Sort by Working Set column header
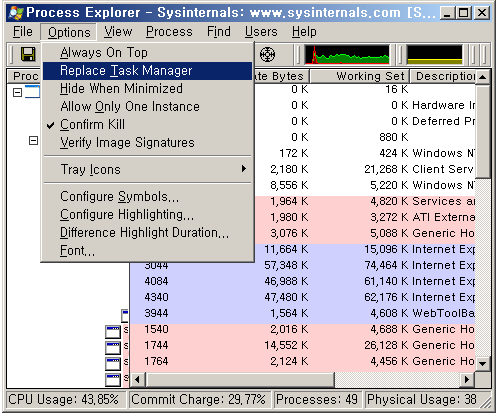 click(x=360, y=76)
